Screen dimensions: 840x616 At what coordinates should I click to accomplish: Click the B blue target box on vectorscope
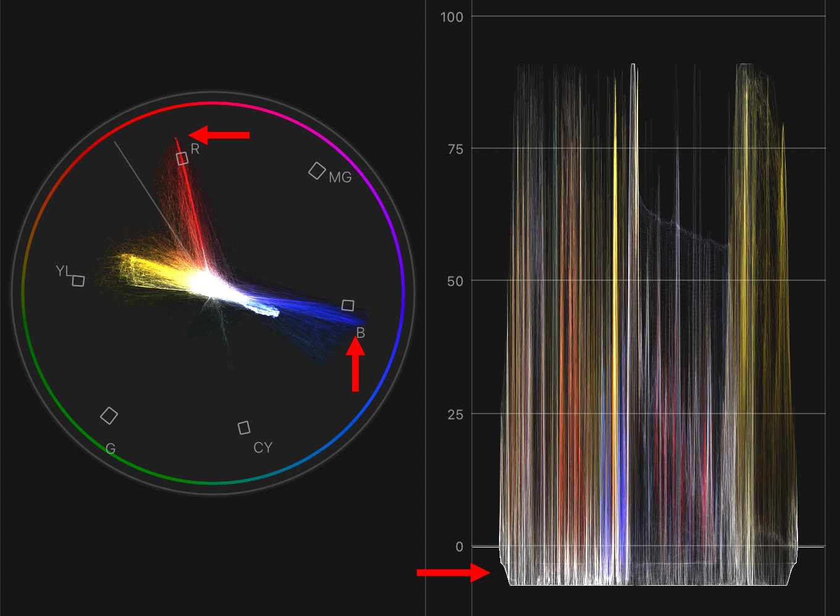[348, 305]
